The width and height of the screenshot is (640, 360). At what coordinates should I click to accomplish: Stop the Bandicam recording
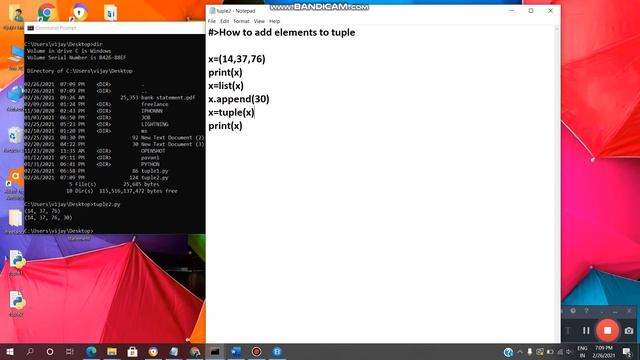[607, 330]
